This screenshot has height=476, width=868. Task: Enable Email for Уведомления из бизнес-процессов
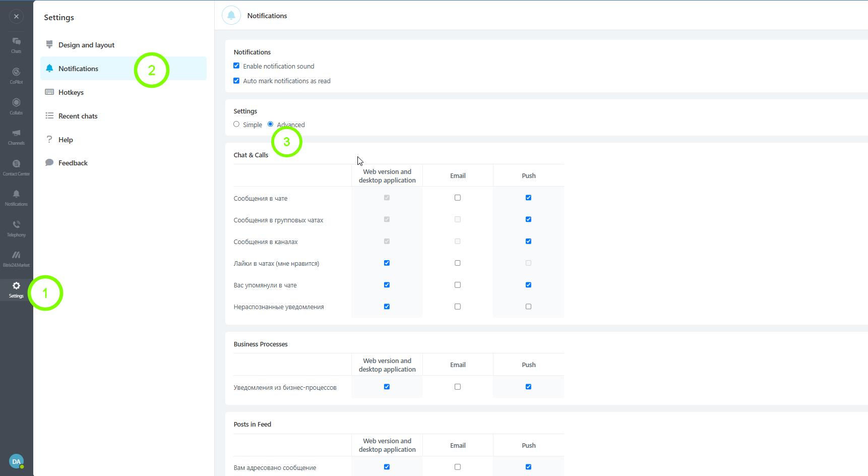pyautogui.click(x=458, y=387)
